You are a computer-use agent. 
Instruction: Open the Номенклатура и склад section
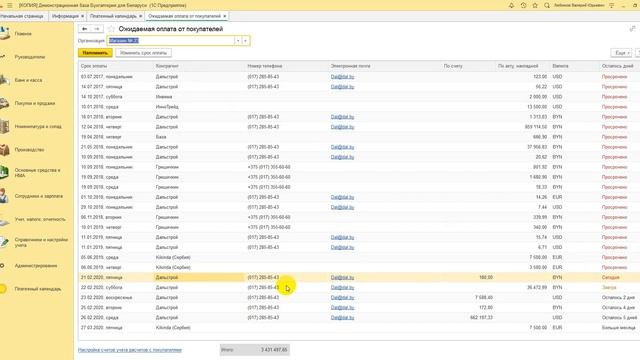pyautogui.click(x=38, y=127)
